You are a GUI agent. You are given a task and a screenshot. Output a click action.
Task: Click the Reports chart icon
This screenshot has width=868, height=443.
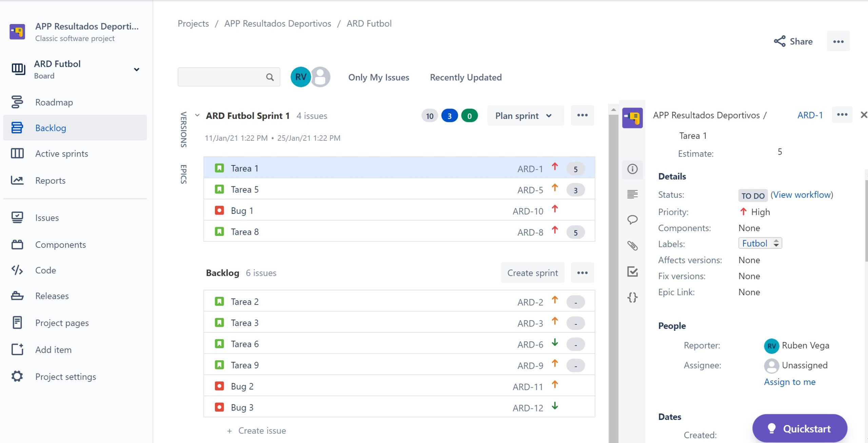[17, 180]
